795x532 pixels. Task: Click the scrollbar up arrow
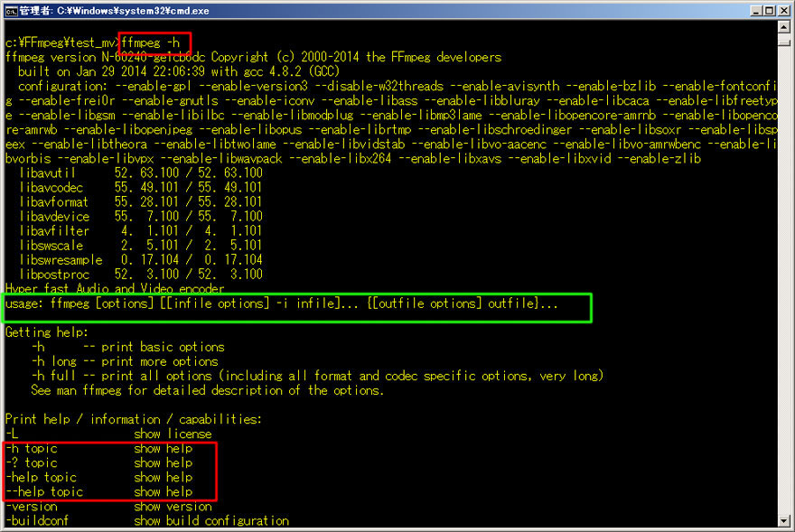(784, 27)
